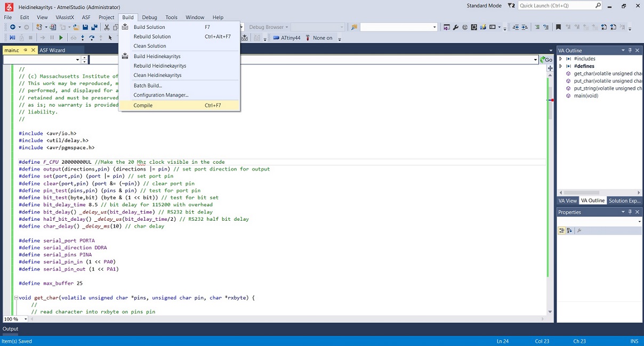The image size is (644, 346).
Task: Click the Start Debugging and Break icon
Action: point(12,38)
